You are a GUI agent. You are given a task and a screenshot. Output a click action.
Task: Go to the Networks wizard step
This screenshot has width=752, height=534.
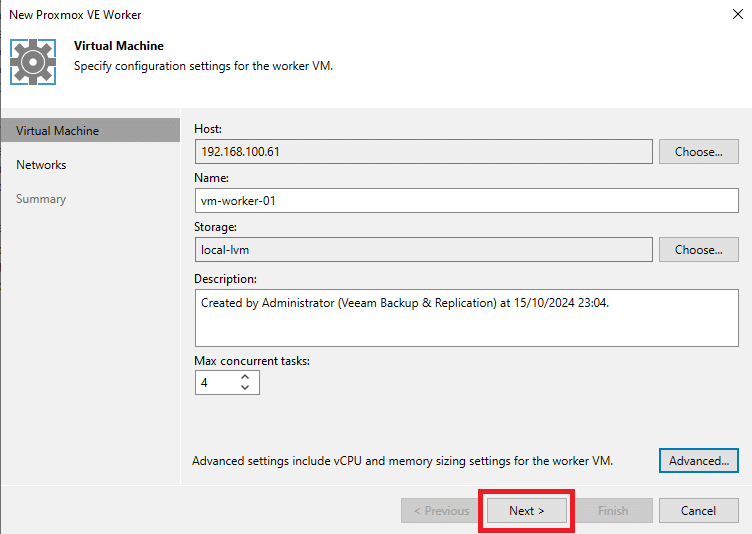click(x=41, y=165)
